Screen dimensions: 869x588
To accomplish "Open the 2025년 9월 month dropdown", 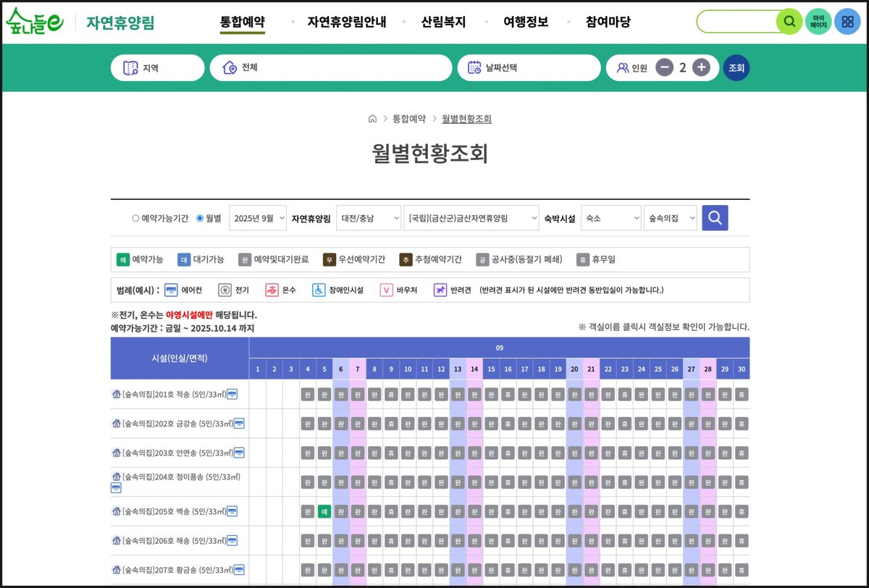I will [x=257, y=218].
